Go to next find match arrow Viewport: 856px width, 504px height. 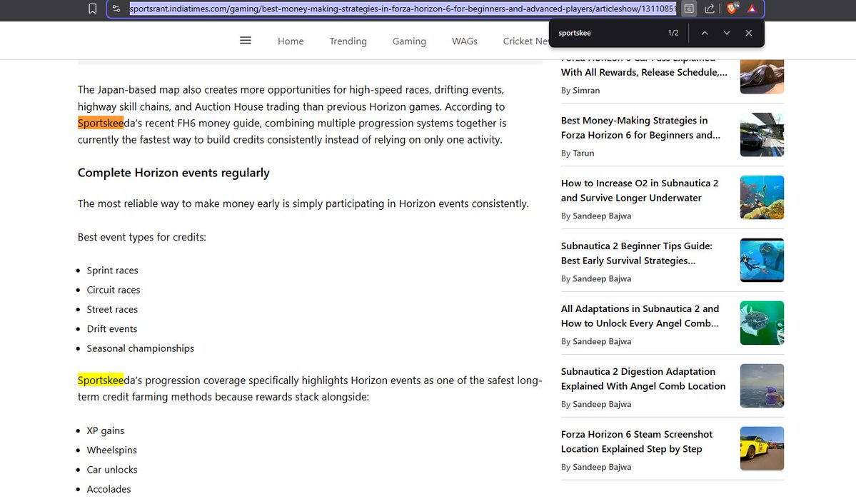(727, 33)
